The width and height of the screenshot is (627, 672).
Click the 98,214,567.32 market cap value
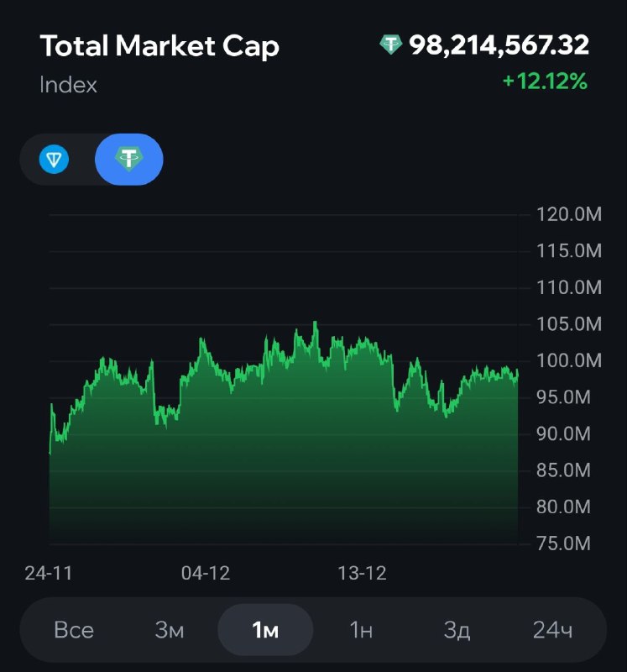click(x=499, y=45)
